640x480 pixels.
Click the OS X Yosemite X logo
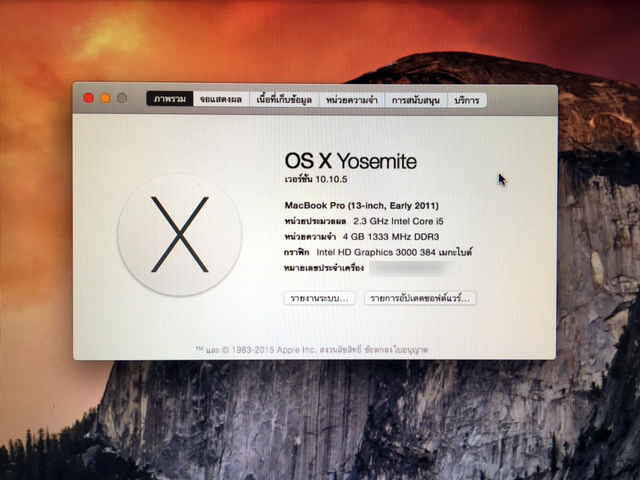[180, 235]
